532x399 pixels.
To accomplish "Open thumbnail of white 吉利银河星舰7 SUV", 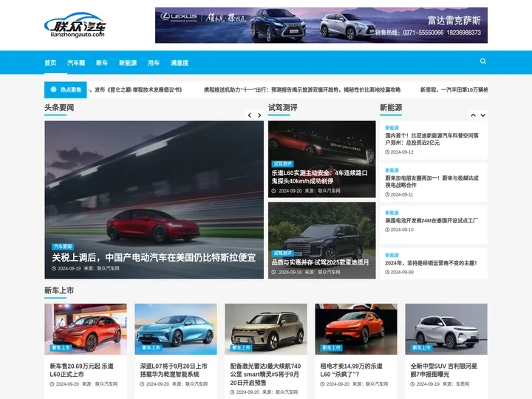I will [x=446, y=329].
